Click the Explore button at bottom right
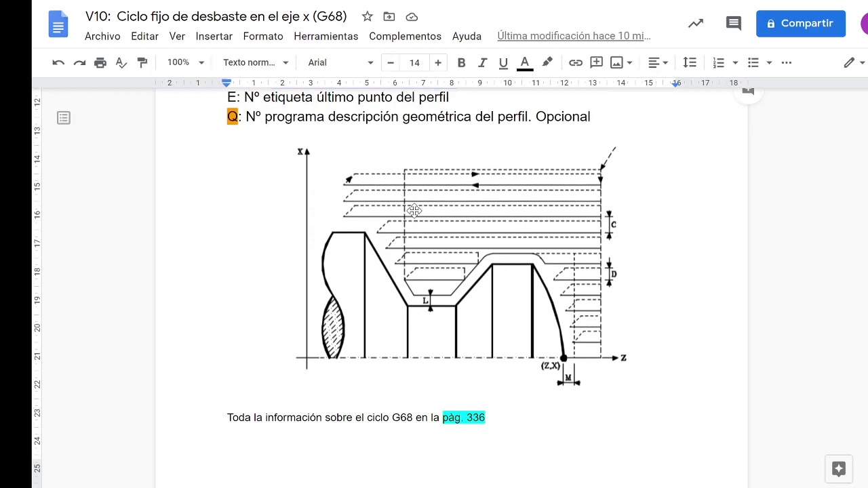 (x=839, y=469)
